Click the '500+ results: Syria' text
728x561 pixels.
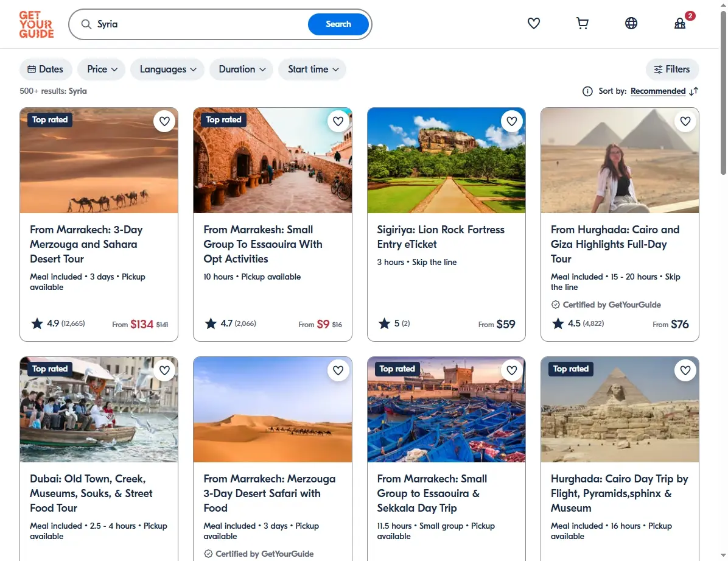[x=53, y=91]
